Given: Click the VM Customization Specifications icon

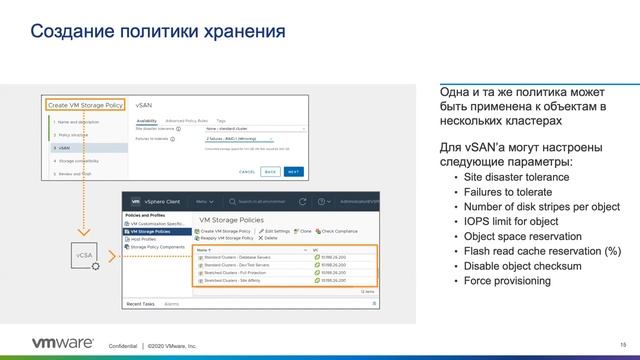Looking at the screenshot, I should [x=127, y=224].
